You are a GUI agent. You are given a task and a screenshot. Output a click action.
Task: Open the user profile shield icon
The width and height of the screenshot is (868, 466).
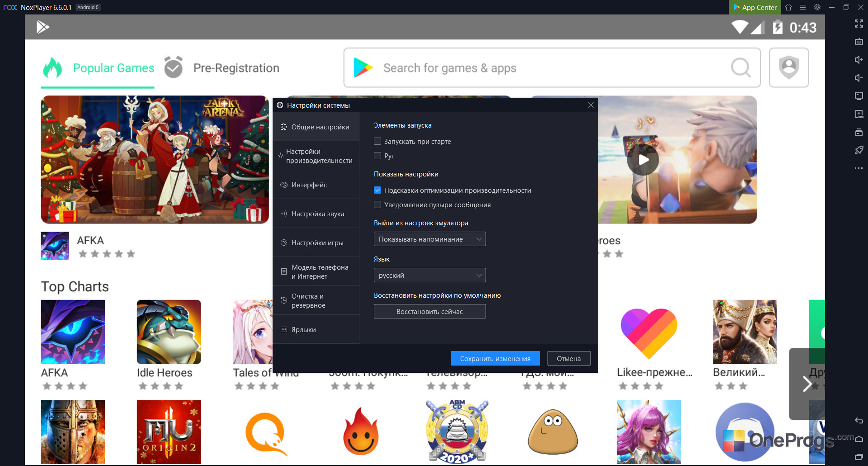point(789,67)
